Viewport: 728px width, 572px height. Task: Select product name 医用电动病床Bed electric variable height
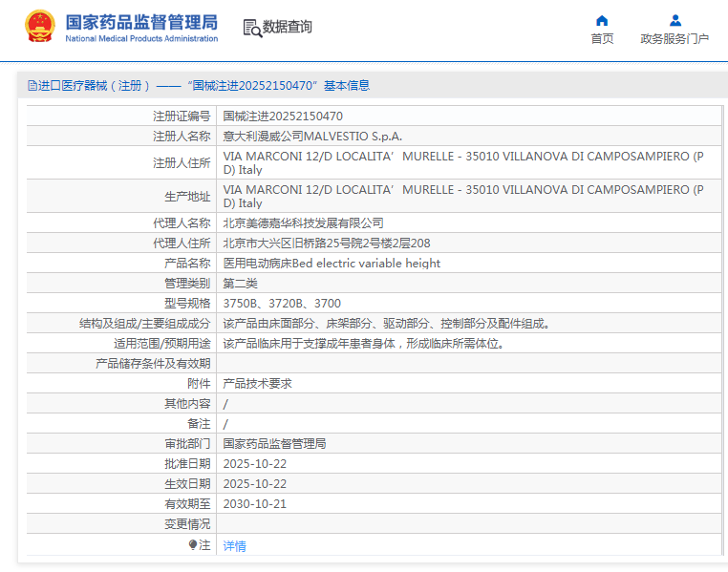tap(332, 263)
